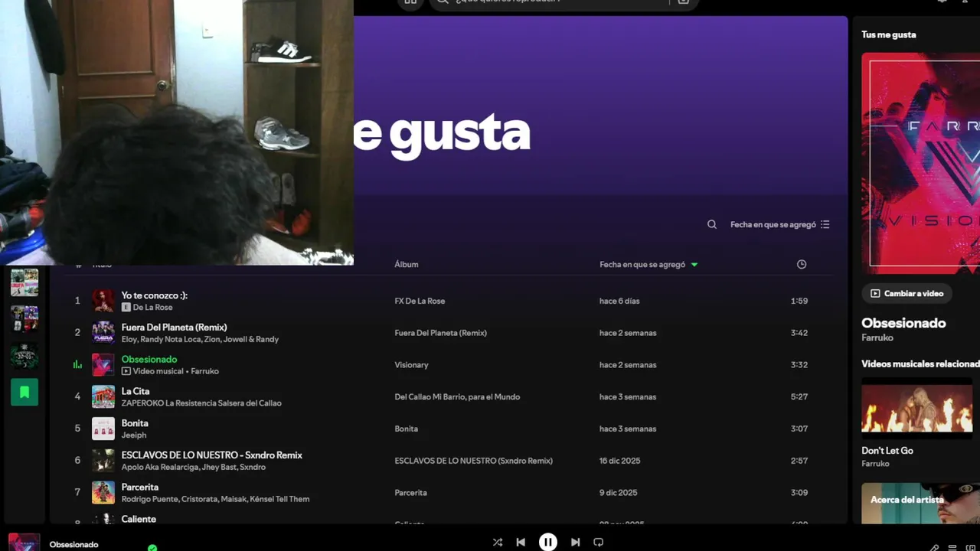Click the equalizer icon on the Obsesionado row

(77, 365)
